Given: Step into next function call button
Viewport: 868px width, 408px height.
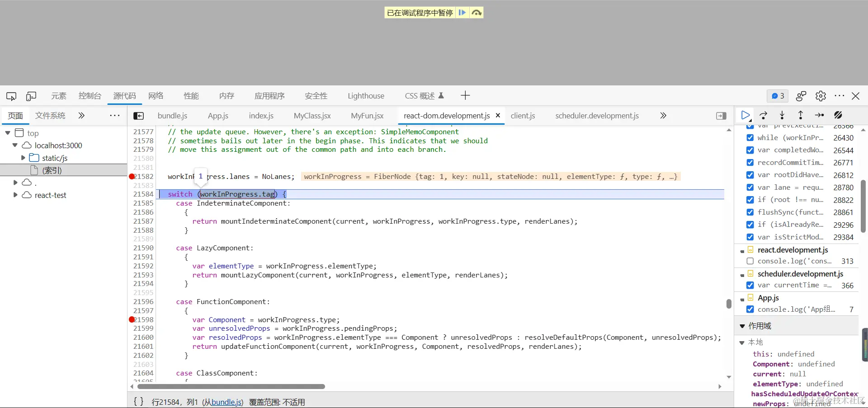Looking at the screenshot, I should pos(782,115).
